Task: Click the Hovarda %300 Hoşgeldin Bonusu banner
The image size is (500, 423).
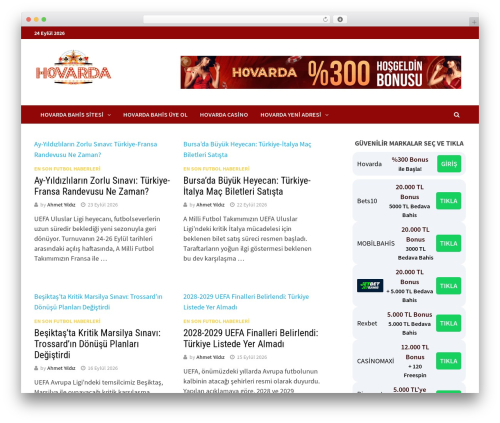Action: [321, 72]
